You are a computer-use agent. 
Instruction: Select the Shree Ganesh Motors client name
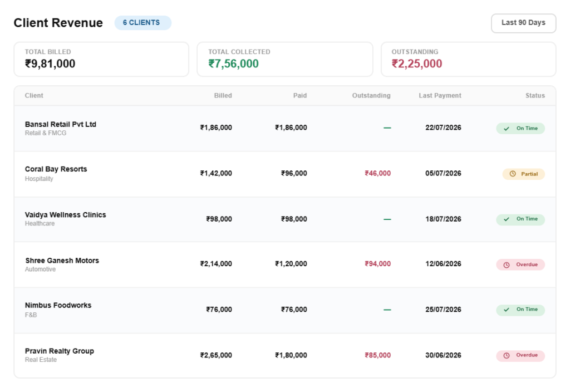[62, 261]
